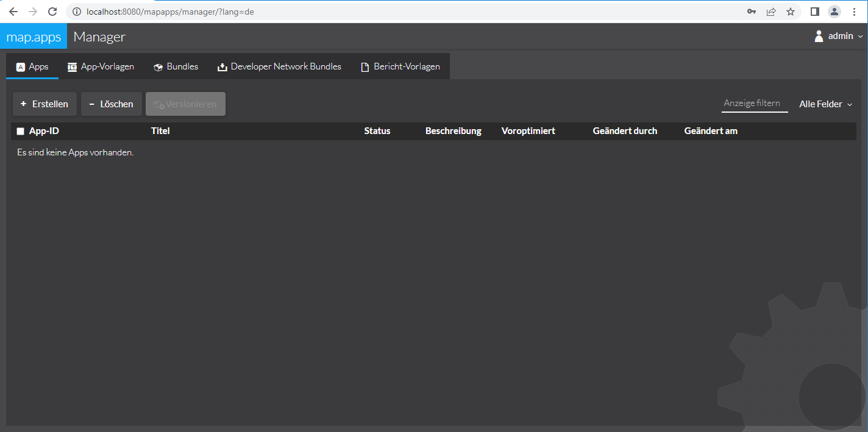This screenshot has height=432, width=868.
Task: Open the password key icon
Action: click(752, 12)
